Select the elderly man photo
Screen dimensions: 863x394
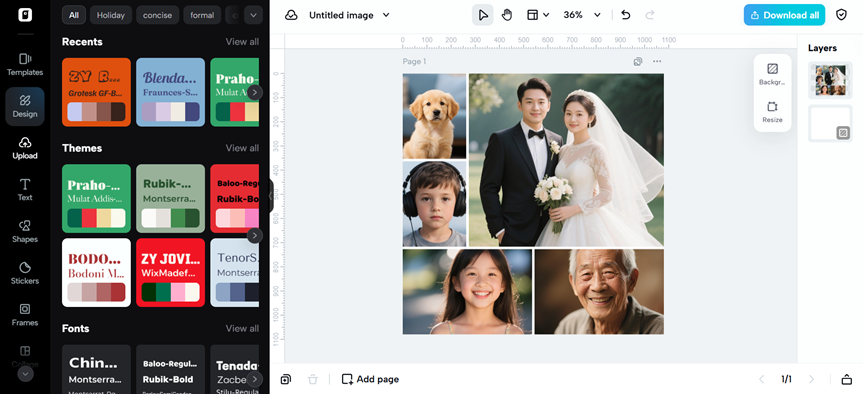pyautogui.click(x=599, y=292)
